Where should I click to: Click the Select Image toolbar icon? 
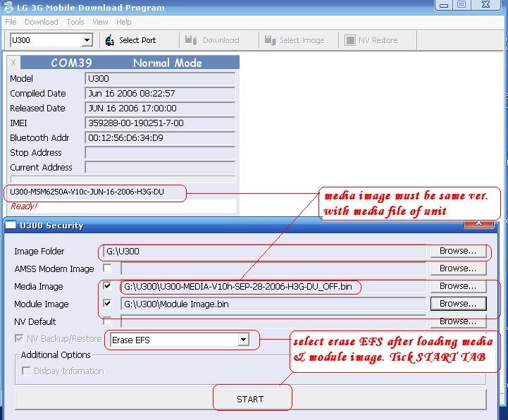pos(270,40)
